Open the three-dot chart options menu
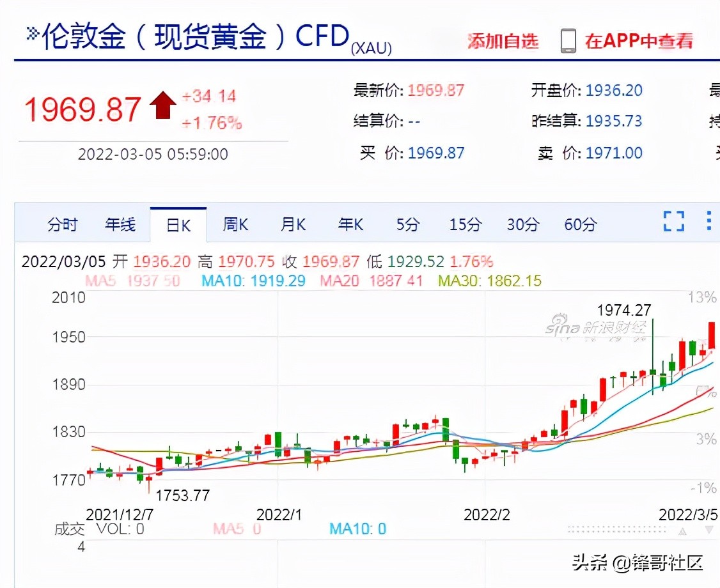Viewport: 720px width, 588px height. tap(708, 220)
